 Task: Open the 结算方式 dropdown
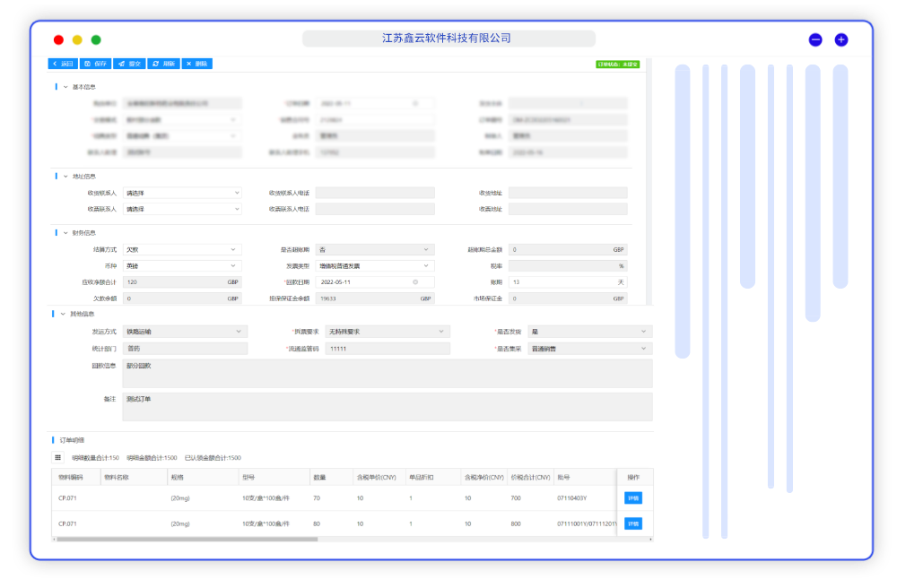point(182,250)
